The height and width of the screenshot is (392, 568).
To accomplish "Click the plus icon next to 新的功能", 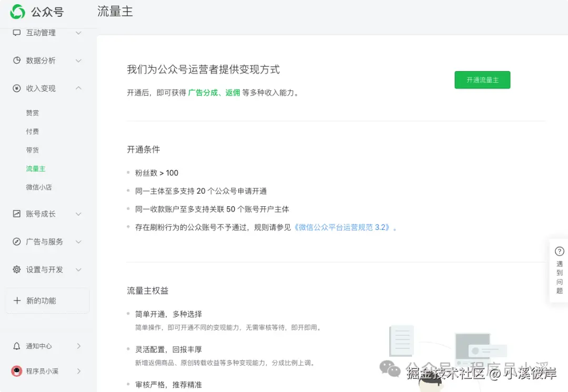I will pyautogui.click(x=18, y=300).
